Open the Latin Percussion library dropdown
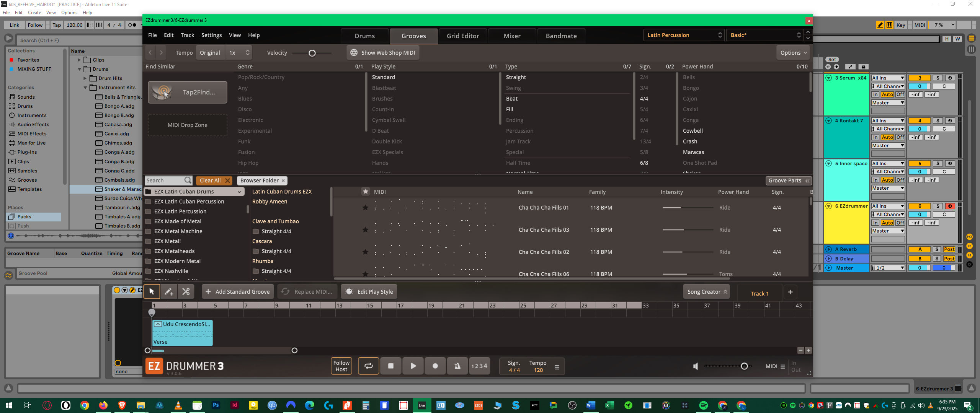 684,35
